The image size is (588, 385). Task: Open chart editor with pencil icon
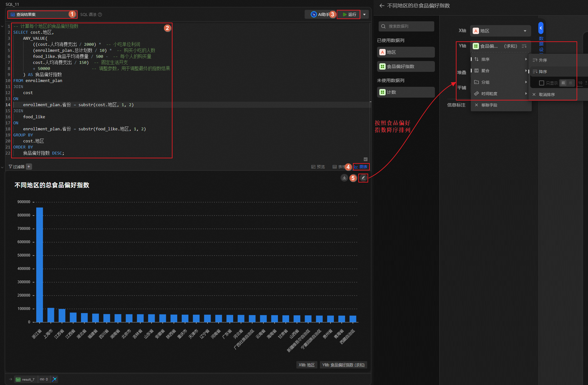tap(363, 178)
